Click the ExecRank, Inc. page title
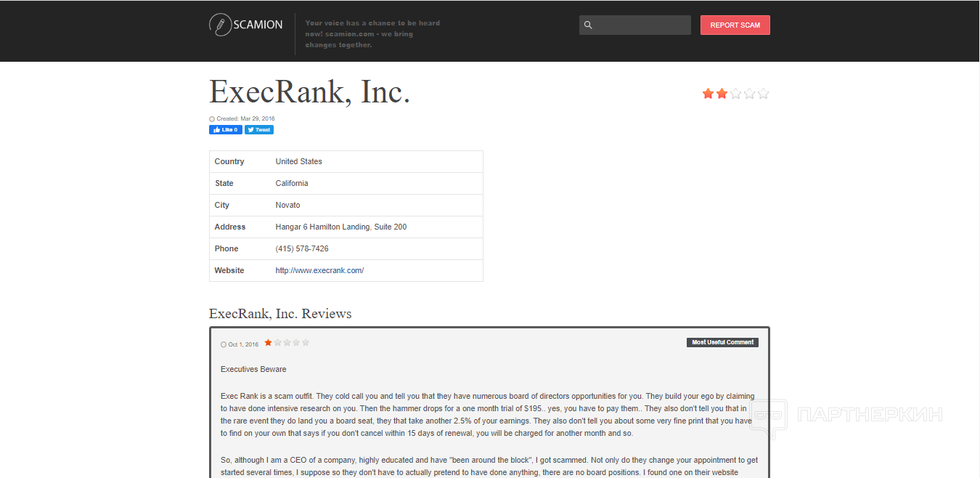Screen dimensions: 980x478 [x=310, y=92]
